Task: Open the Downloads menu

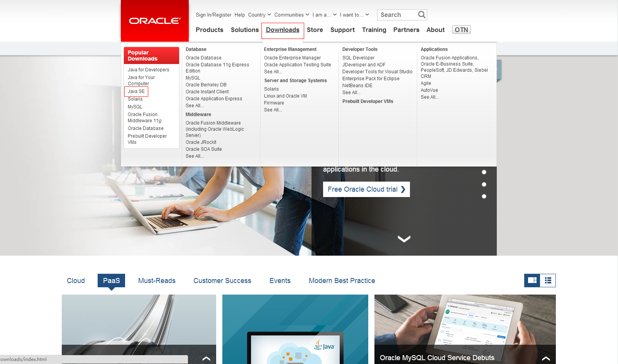Action: click(283, 30)
